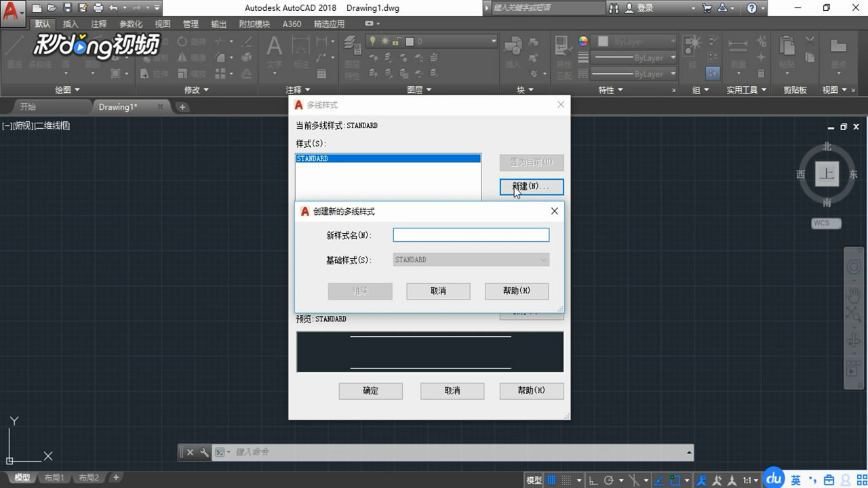The height and width of the screenshot is (488, 868).
Task: Expand the 修改 panel dropdown
Action: coord(197,89)
